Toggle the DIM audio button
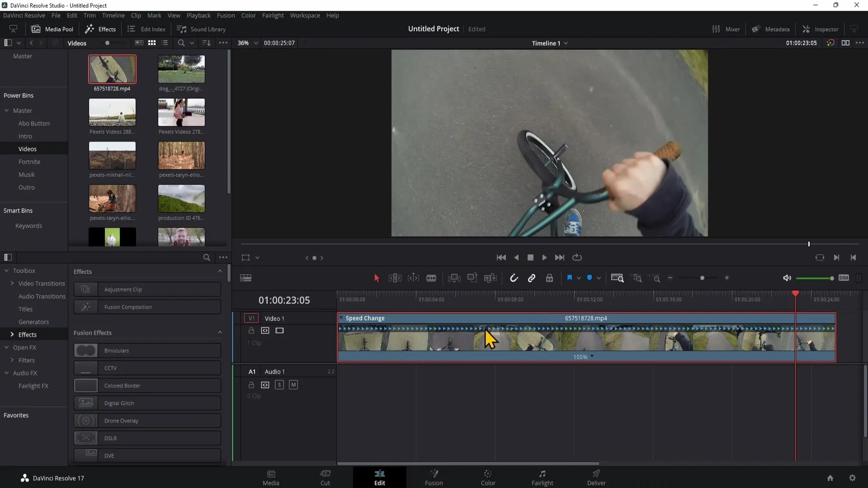Screen dimensions: 868x488 click(x=844, y=278)
